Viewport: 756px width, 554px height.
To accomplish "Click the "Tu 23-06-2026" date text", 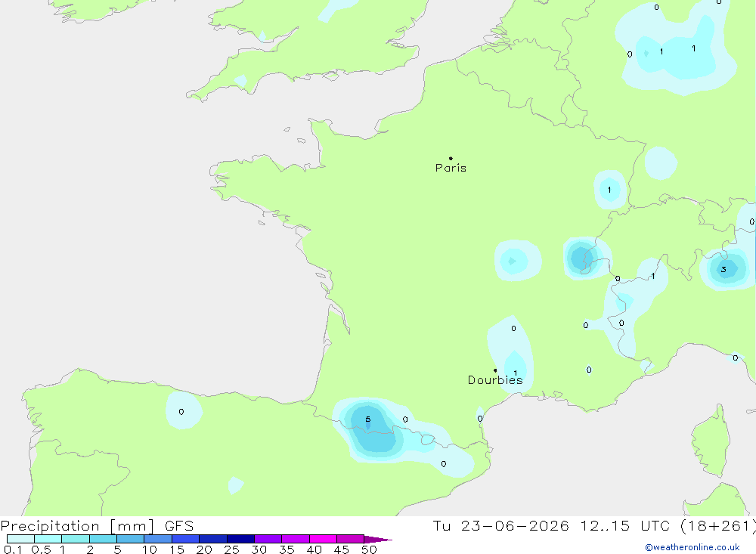I will (500, 526).
